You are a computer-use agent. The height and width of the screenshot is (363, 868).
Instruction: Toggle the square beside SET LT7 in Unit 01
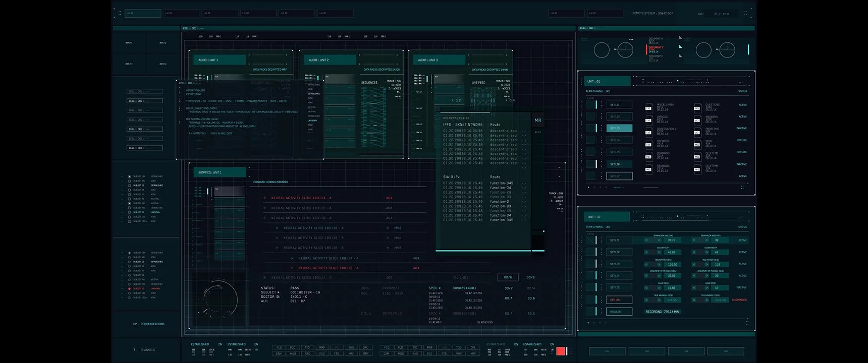pyautogui.click(x=590, y=176)
